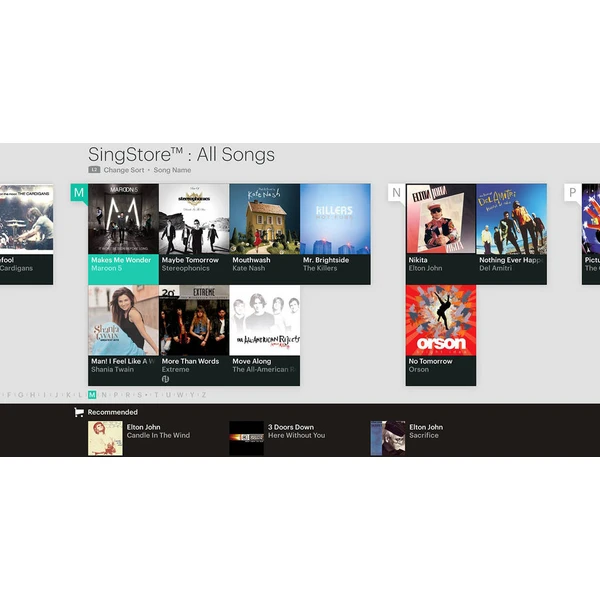
Task: Click 'Kate Nash' artist label
Action: 249,268
